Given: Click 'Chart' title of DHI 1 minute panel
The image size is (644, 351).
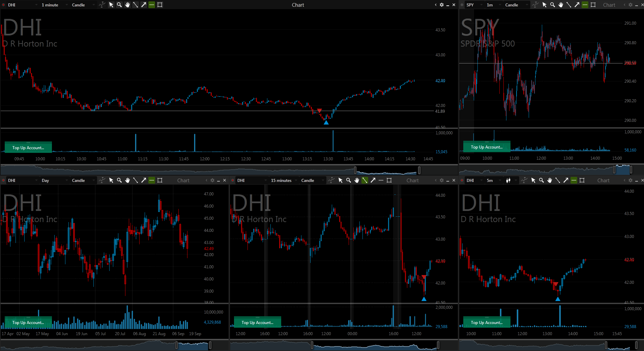Looking at the screenshot, I should tap(298, 5).
